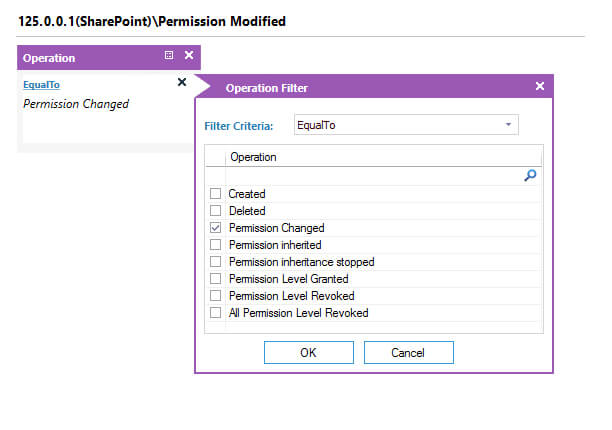Viewport: 612px width, 430px height.
Task: Click the Cancel button
Action: pos(409,353)
